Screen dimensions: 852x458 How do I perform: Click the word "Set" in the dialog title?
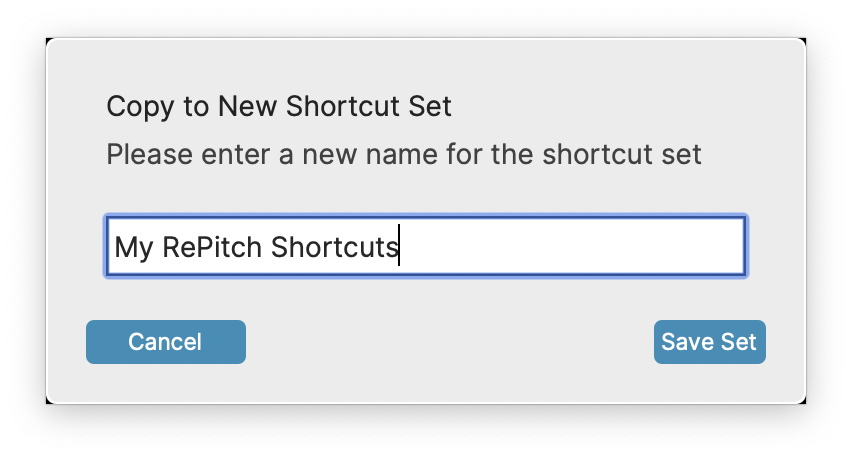433,106
